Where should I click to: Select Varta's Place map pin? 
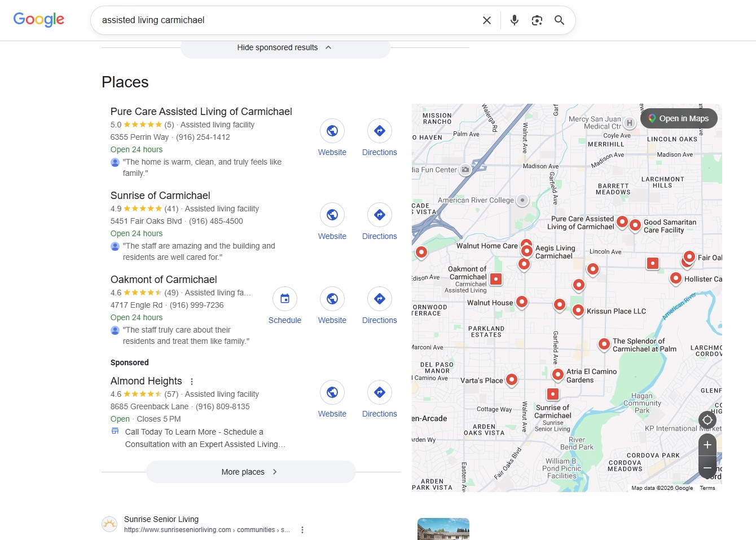point(512,380)
